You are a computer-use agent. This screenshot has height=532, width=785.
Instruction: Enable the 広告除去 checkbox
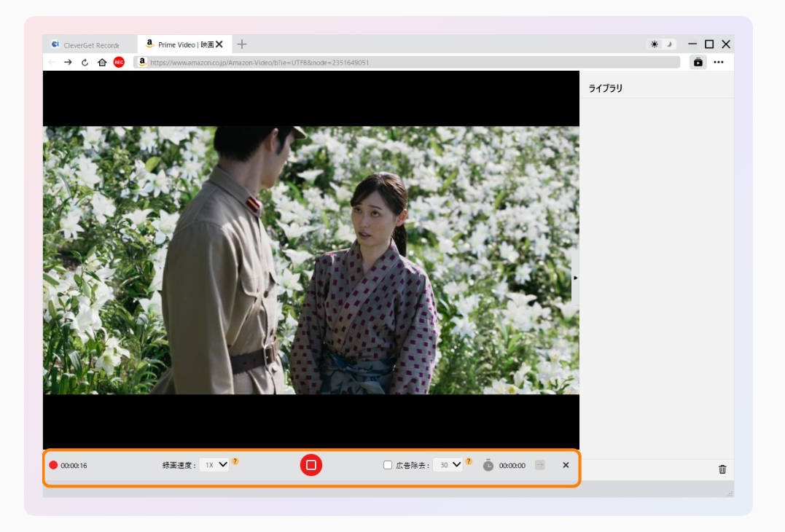[388, 465]
